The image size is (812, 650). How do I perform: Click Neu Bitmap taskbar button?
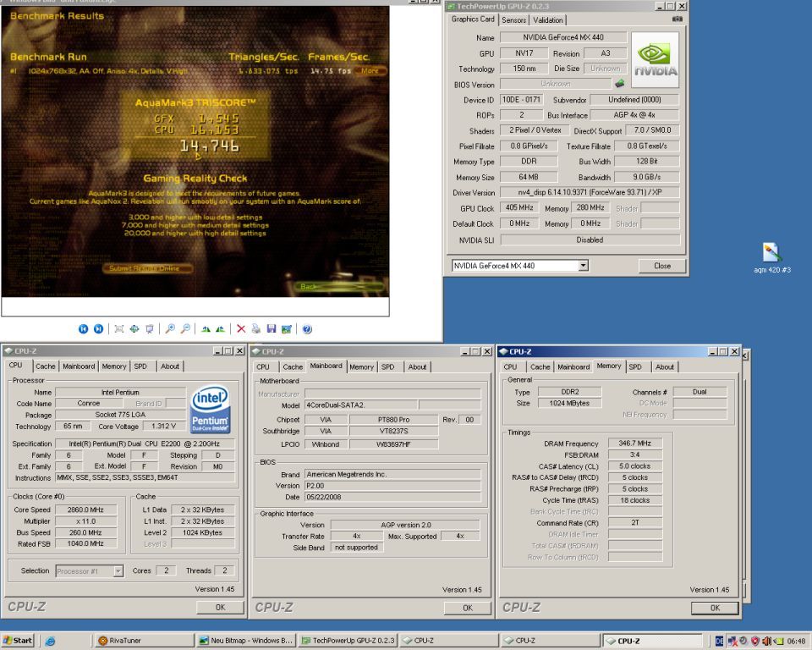tap(246, 641)
